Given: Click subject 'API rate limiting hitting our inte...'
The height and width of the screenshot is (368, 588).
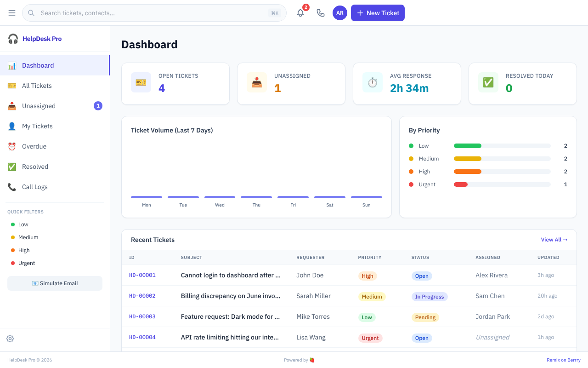Looking at the screenshot, I should pos(230,337).
